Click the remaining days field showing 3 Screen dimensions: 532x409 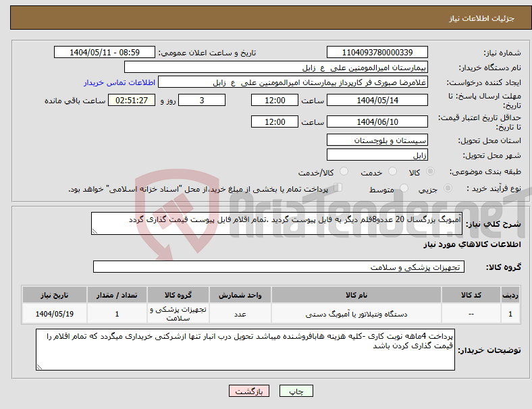click(x=202, y=100)
